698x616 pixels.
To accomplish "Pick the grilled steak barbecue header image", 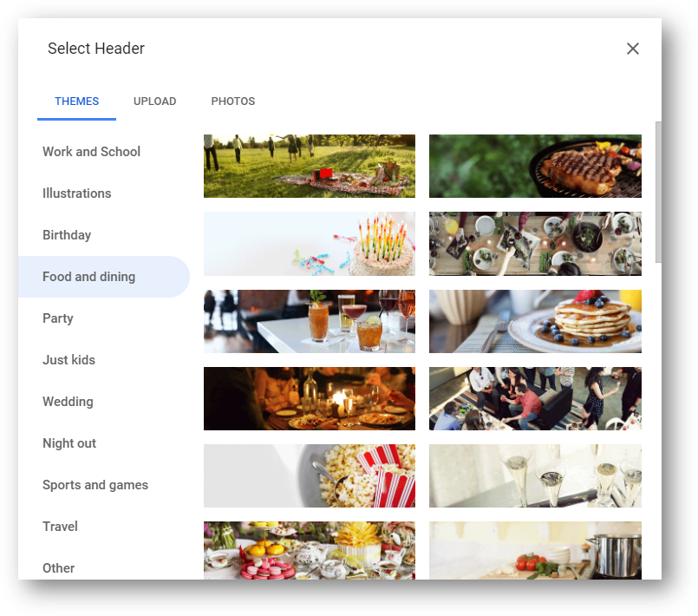I will [x=535, y=166].
